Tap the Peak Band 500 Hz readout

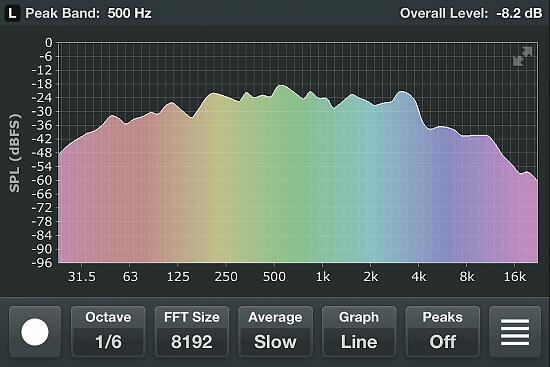click(x=88, y=13)
